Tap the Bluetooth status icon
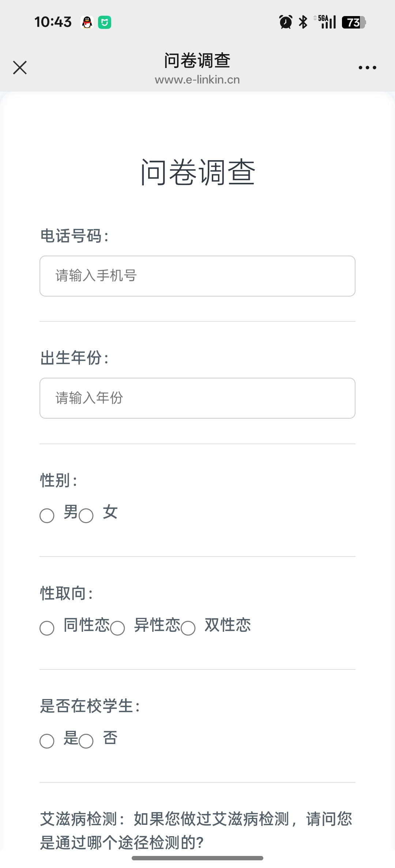395x868 pixels. tap(303, 22)
